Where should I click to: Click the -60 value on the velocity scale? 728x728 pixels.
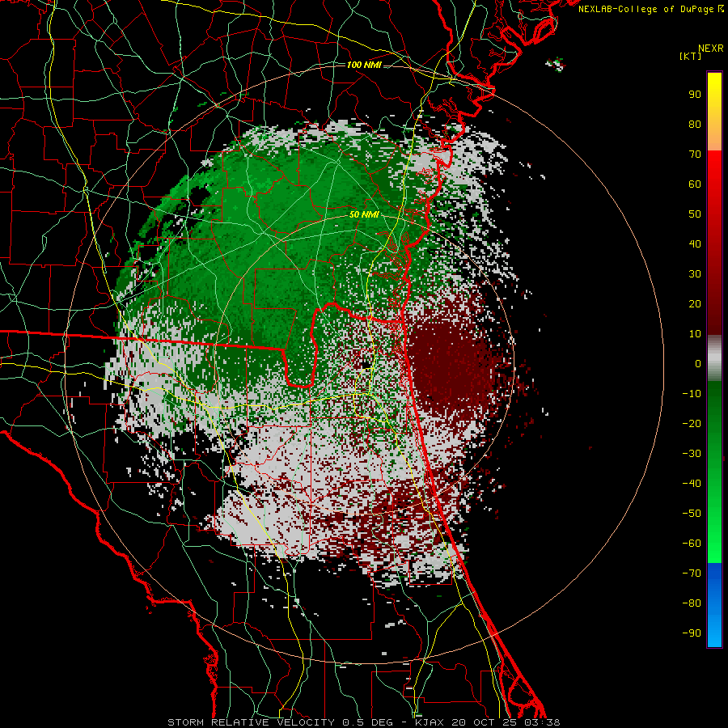[x=692, y=544]
